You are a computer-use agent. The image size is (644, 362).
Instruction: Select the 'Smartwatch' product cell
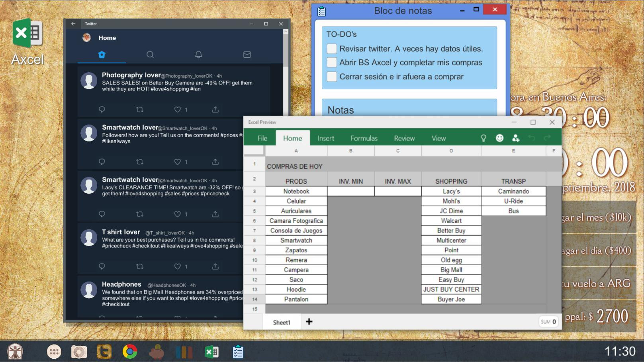[296, 240]
